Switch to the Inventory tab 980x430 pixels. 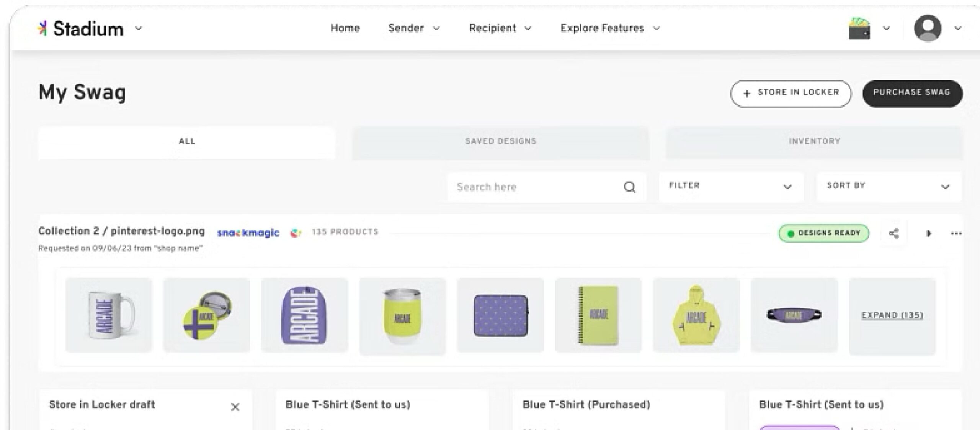pyautogui.click(x=814, y=141)
